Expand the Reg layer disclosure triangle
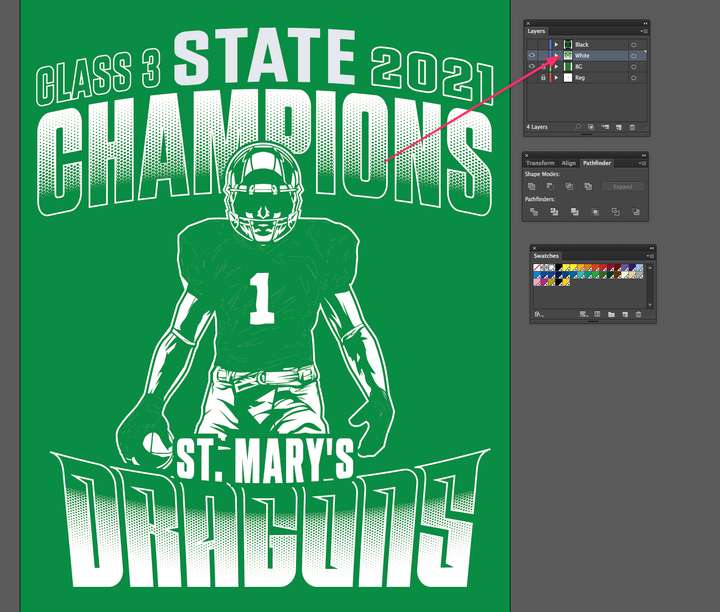Image resolution: width=720 pixels, height=612 pixels. tap(556, 78)
